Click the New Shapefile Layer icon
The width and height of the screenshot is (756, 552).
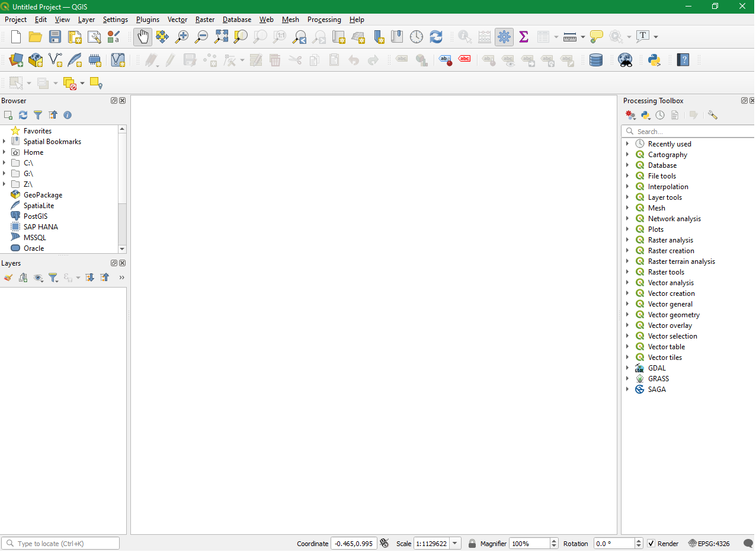(55, 60)
